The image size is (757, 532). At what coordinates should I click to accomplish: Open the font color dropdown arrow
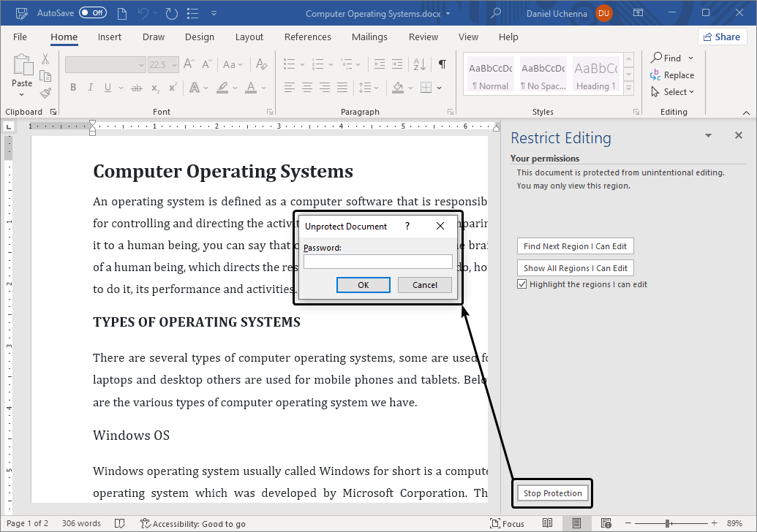coord(263,87)
